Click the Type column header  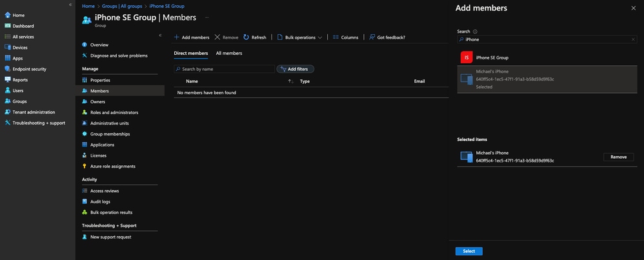click(305, 81)
